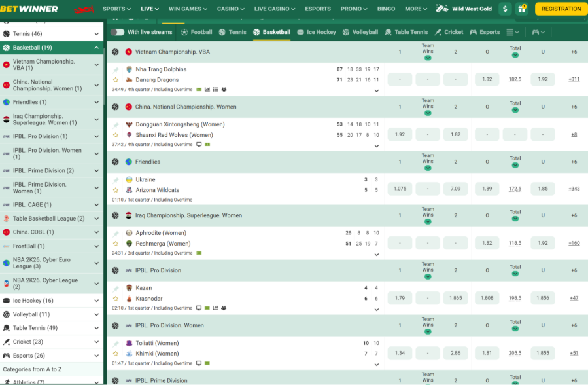Pin the Nha Trang Dolphins match
The image size is (588, 385).
[116, 70]
